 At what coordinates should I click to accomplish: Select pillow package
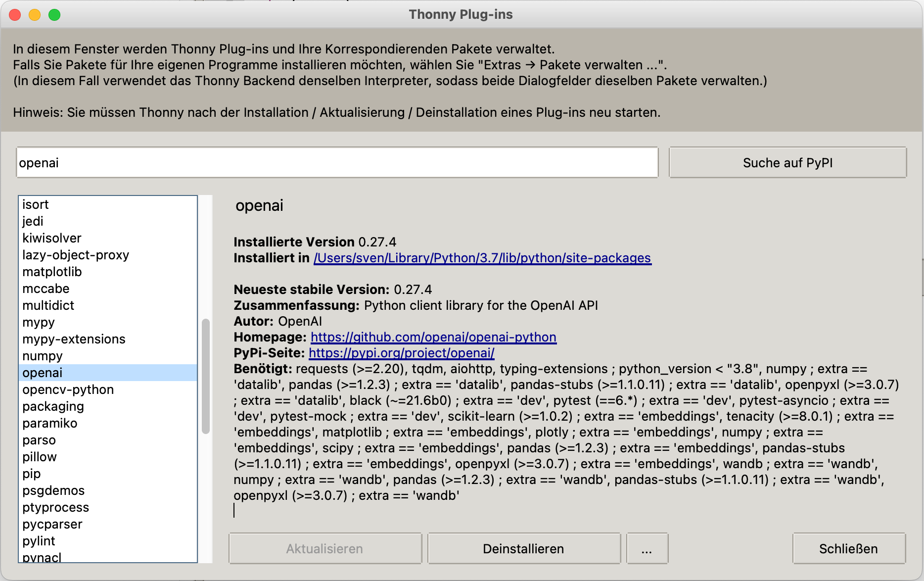tap(108, 457)
